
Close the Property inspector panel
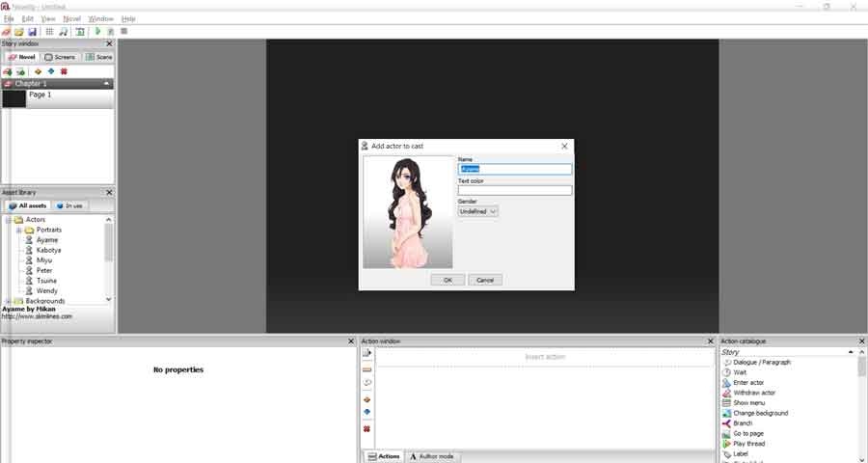point(351,341)
